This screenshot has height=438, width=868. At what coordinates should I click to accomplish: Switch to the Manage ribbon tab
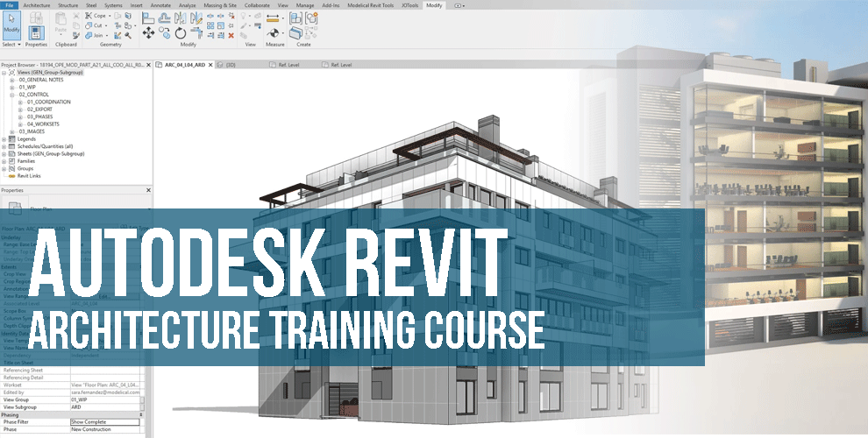pos(305,5)
